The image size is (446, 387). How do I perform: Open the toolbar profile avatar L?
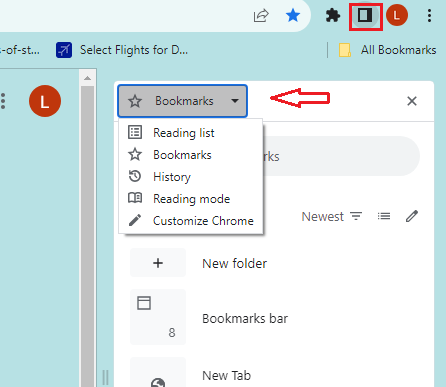pos(397,15)
